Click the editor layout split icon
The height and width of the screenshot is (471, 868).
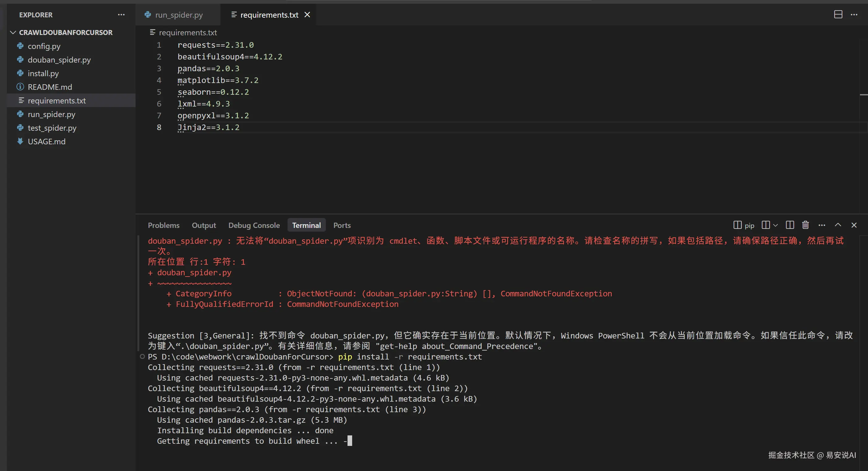838,15
